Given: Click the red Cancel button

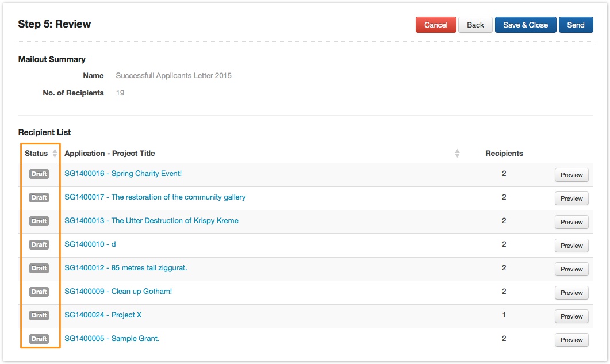Looking at the screenshot, I should tap(436, 25).
